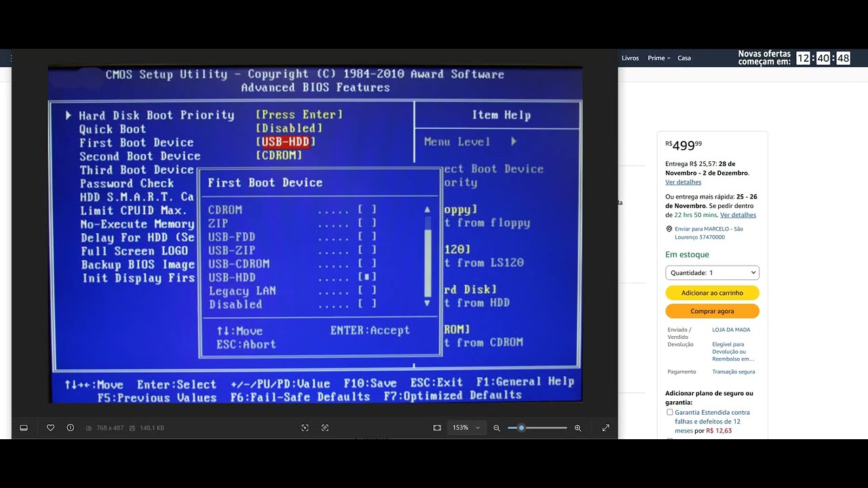Click the fullscreen expand arrows icon
This screenshot has width=868, height=488.
point(606,428)
